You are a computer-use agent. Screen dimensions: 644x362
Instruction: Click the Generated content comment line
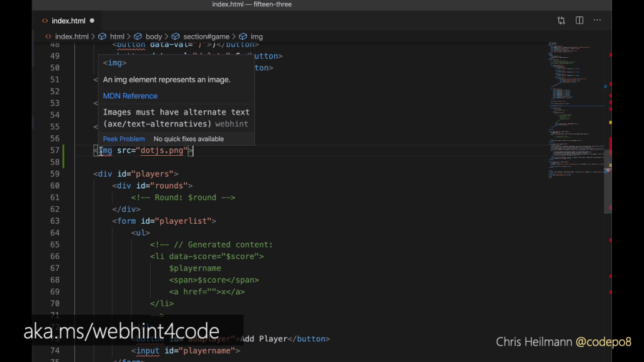[211, 244]
